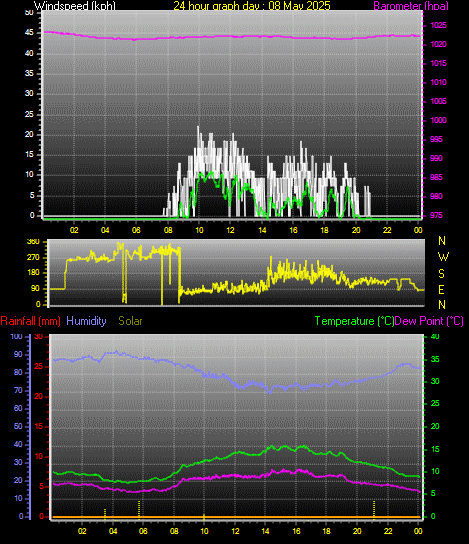469x544 pixels.
Task: Click the S compass direction label
Action: (441, 274)
